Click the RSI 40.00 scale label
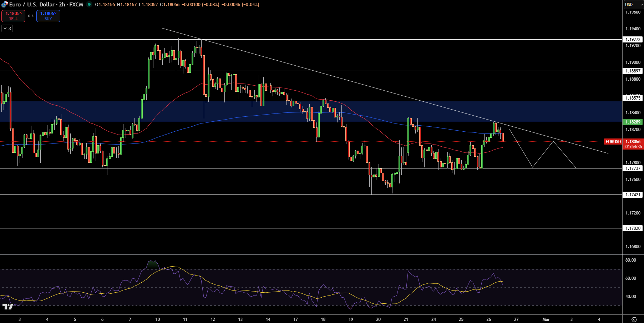 pos(630,297)
